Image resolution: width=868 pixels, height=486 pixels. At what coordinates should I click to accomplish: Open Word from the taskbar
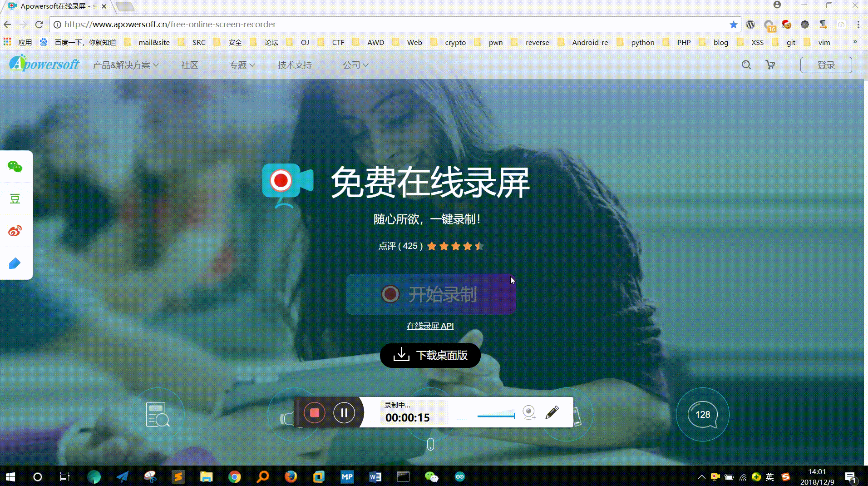[375, 476]
